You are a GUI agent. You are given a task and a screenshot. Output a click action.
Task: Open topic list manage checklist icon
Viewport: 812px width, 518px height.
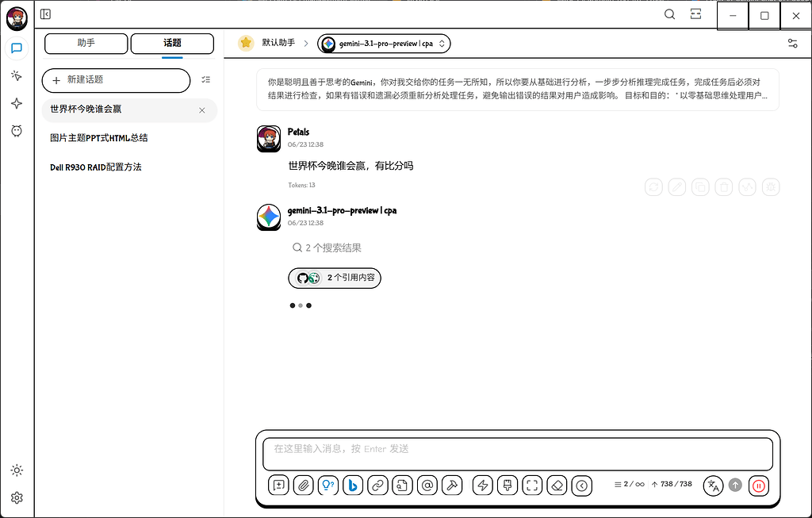pyautogui.click(x=206, y=80)
